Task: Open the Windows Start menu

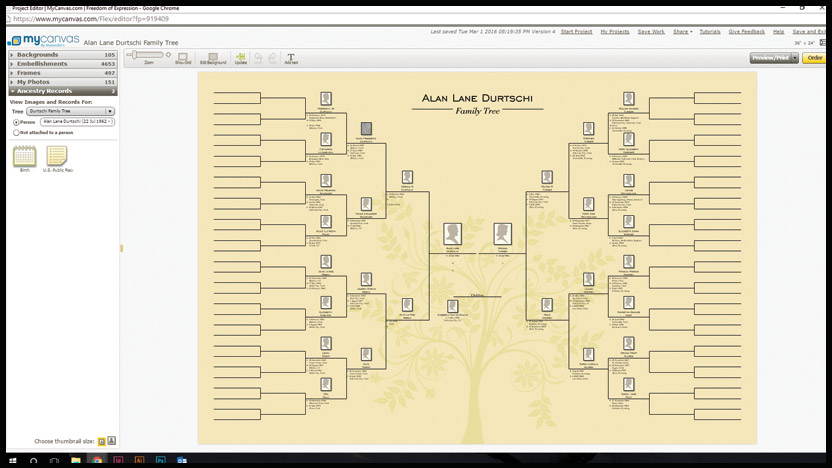Action: (13, 461)
